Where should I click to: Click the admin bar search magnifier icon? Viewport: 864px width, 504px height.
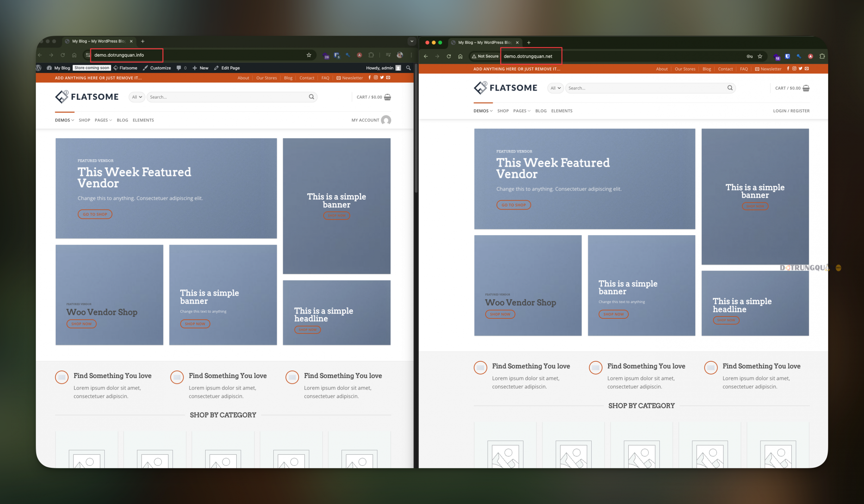coord(408,68)
